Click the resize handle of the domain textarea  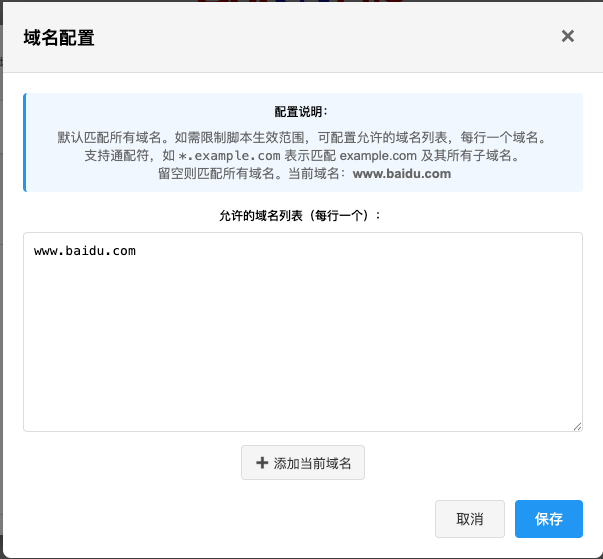pyautogui.click(x=577, y=426)
